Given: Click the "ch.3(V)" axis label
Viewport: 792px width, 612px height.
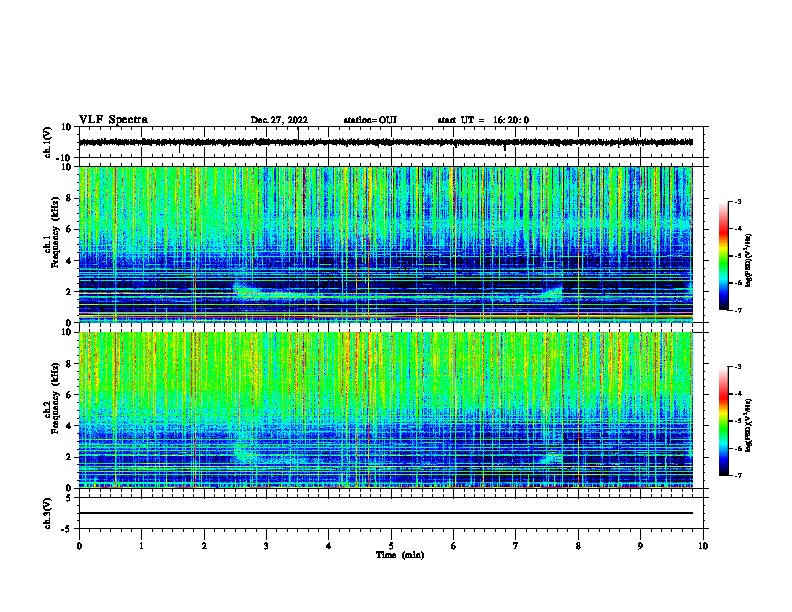Looking at the screenshot, I should click(x=47, y=513).
